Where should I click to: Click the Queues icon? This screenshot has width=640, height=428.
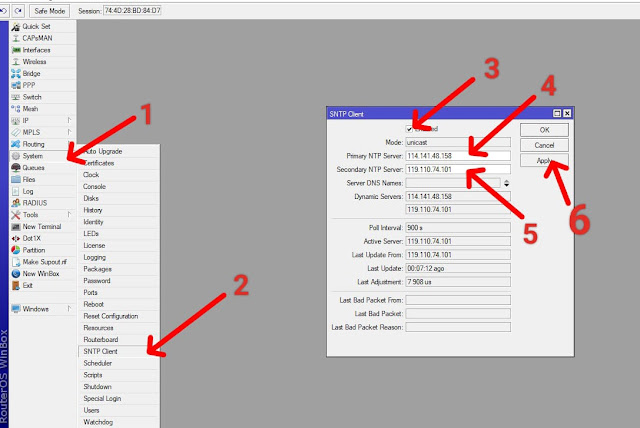pos(16,168)
